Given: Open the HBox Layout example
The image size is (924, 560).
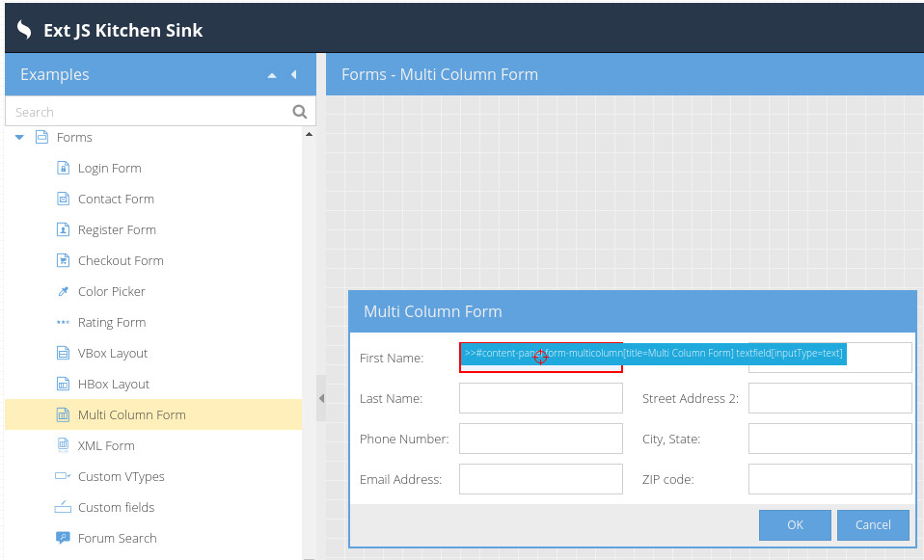Looking at the screenshot, I should (113, 384).
